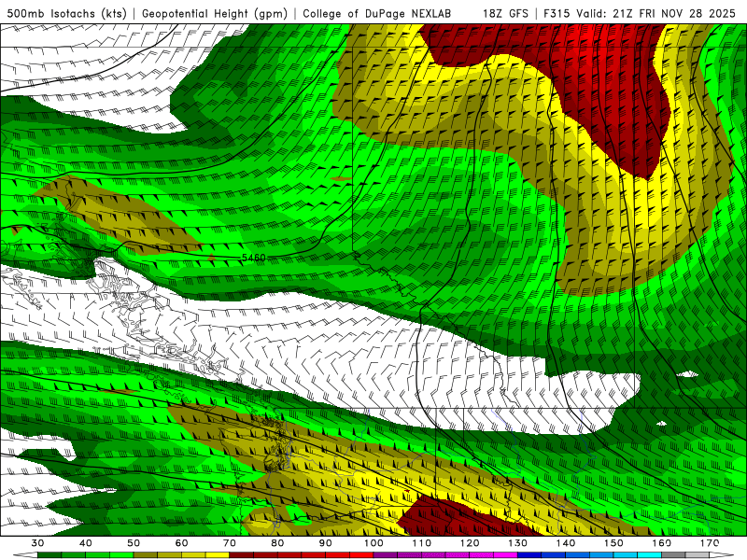Viewport: 747px width, 560px height.
Task: Click the "130" color scale label
Action: [518, 543]
